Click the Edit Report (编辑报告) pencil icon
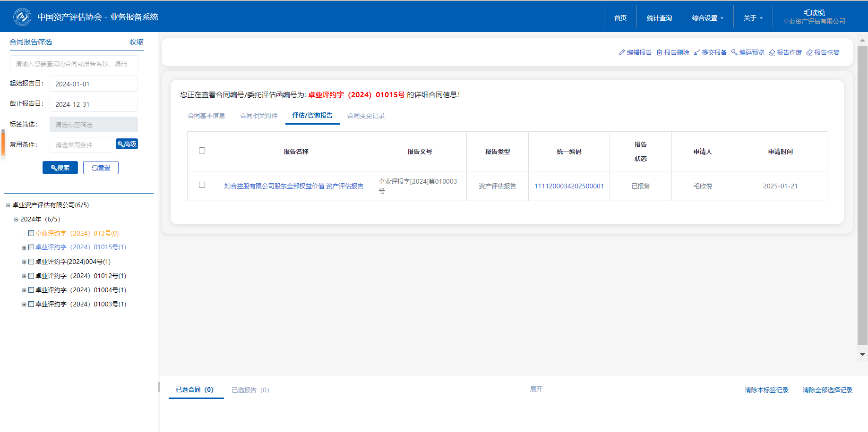This screenshot has height=432, width=868. click(621, 52)
